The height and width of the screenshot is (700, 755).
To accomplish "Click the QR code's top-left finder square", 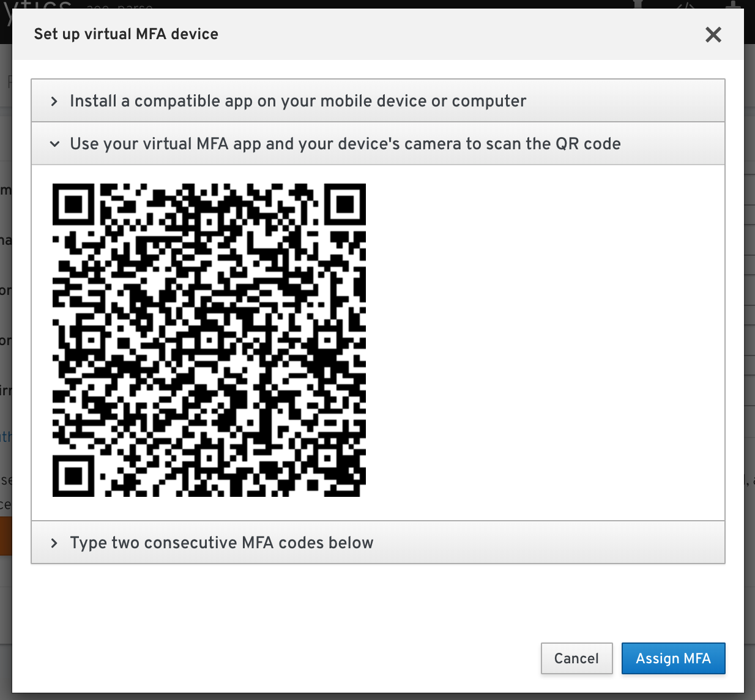I will [x=73, y=204].
